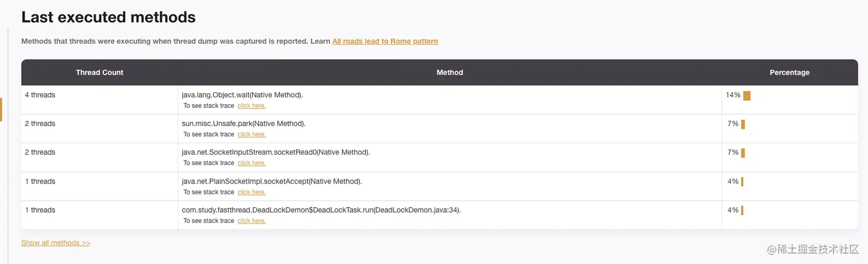Click "Show all methods >>" link
868x264 pixels.
pos(56,243)
